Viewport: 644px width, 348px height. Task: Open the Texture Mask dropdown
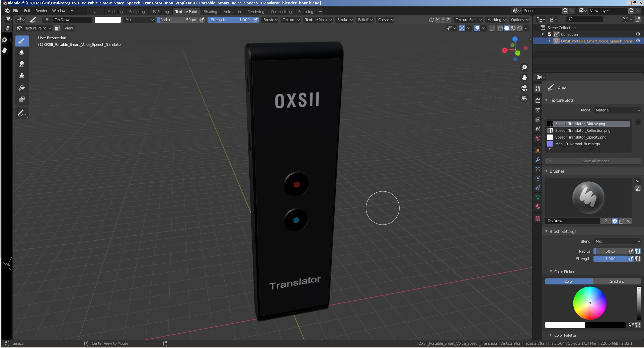(x=318, y=20)
